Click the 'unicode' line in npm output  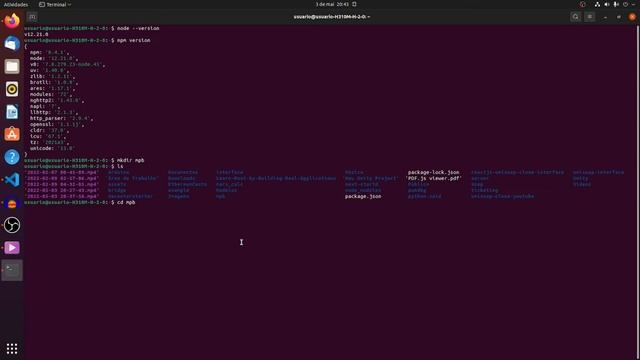pyautogui.click(x=52, y=149)
